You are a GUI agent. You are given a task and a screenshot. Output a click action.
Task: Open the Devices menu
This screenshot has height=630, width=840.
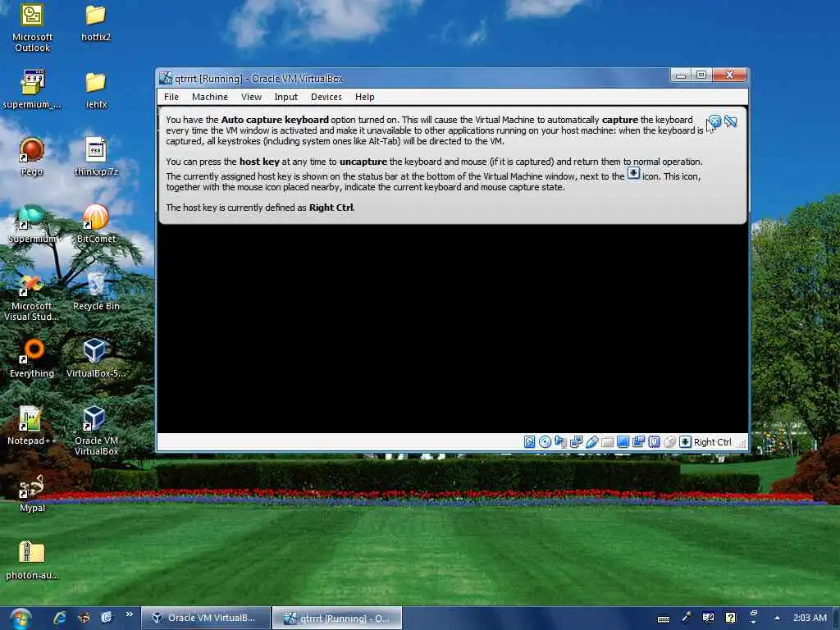tap(326, 97)
